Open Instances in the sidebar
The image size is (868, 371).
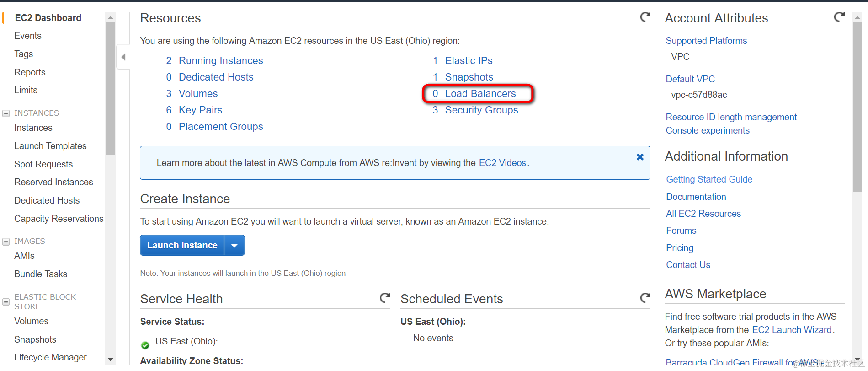[x=33, y=128]
